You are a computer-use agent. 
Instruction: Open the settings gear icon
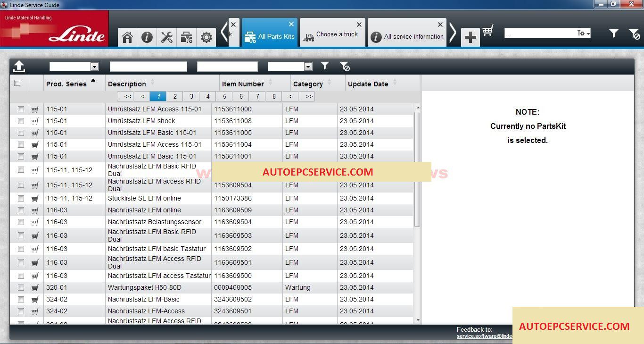[x=206, y=37]
